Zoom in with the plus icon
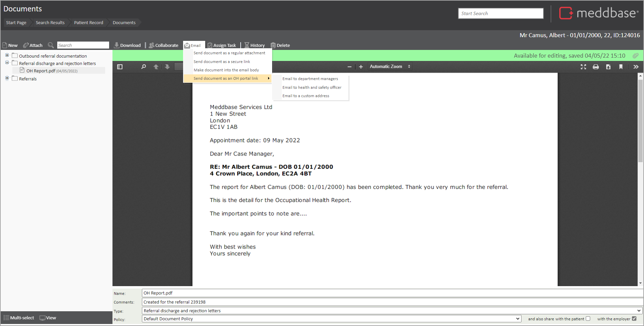 tap(361, 67)
